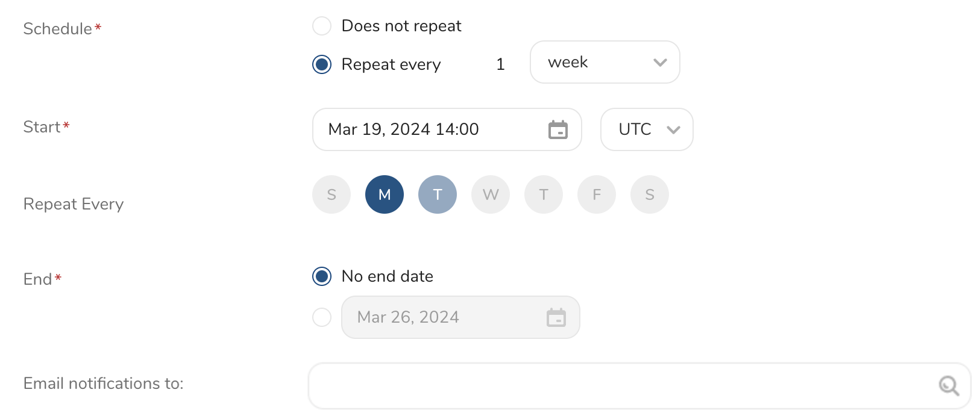This screenshot has width=980, height=419.
Task: Expand the 'week' interval dropdown
Action: tap(605, 62)
